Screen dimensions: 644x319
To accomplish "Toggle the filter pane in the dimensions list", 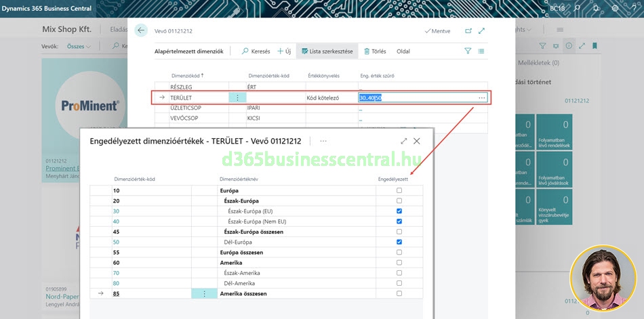I will click(468, 51).
